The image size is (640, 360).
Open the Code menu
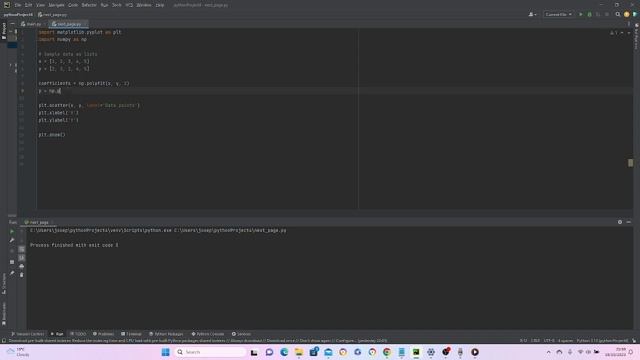coord(73,5)
